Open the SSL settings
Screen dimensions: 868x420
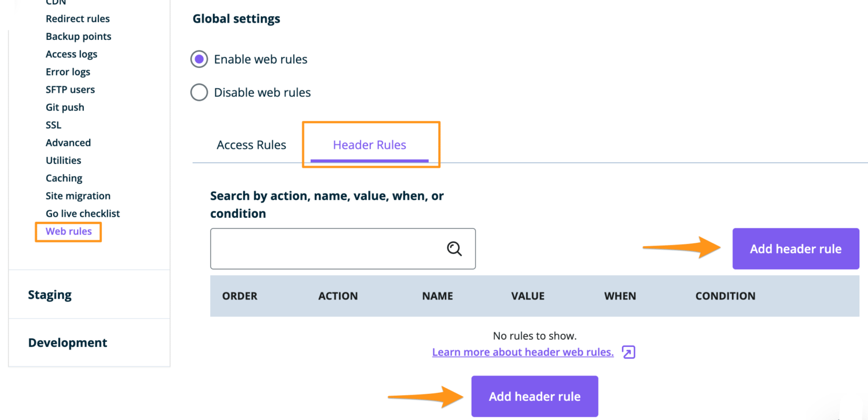coord(53,125)
